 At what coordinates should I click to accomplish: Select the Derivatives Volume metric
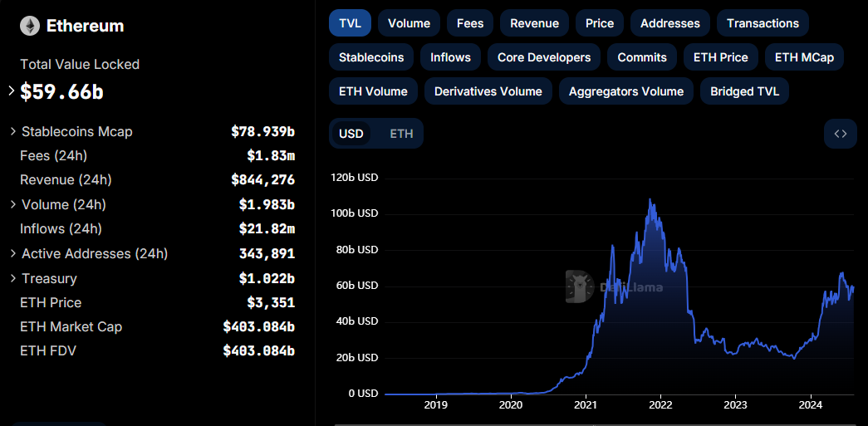point(488,91)
